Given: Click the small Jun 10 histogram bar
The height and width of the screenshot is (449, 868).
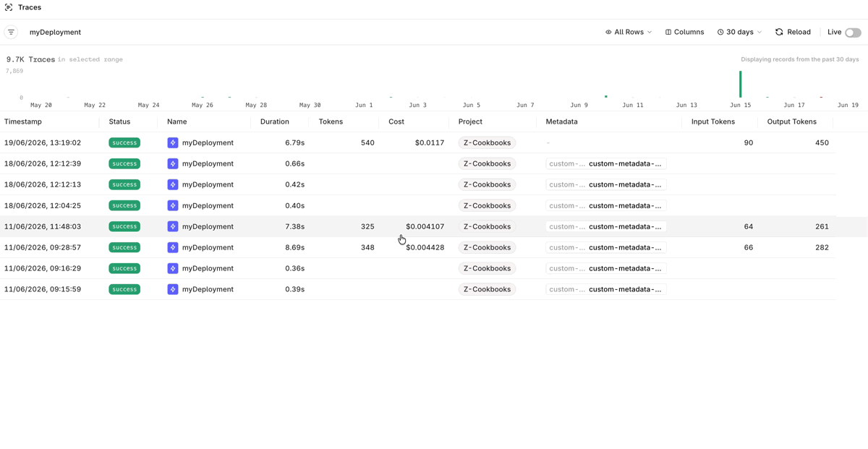Looking at the screenshot, I should point(606,96).
